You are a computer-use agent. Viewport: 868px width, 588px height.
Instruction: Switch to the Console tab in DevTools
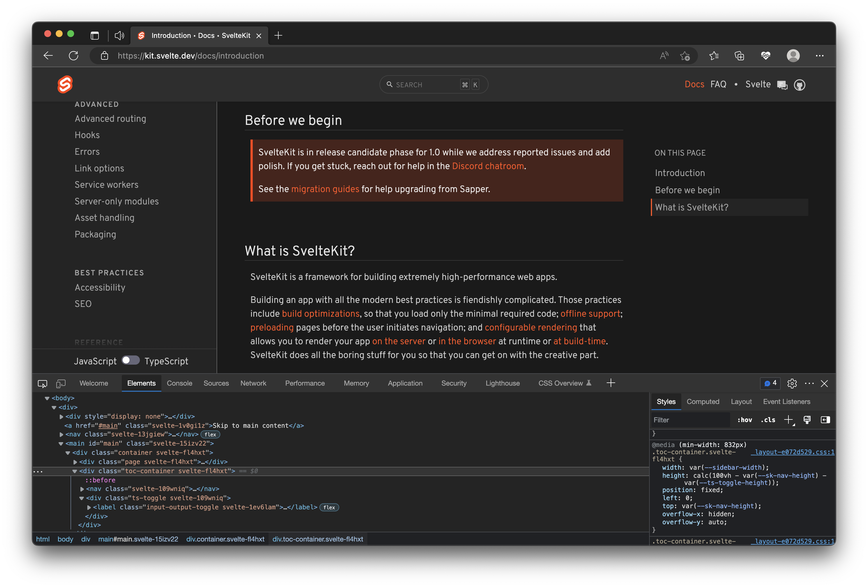(x=179, y=383)
